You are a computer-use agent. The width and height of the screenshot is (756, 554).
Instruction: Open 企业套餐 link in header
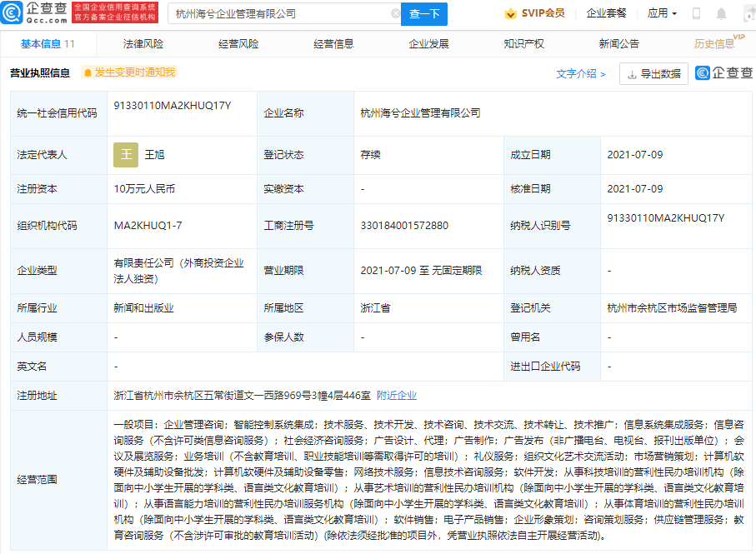tap(606, 14)
